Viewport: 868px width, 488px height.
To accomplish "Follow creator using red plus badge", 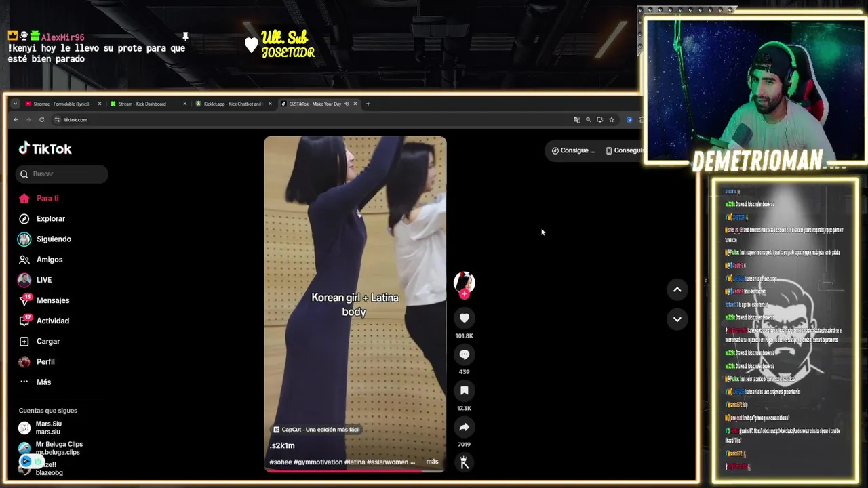I will click(464, 294).
